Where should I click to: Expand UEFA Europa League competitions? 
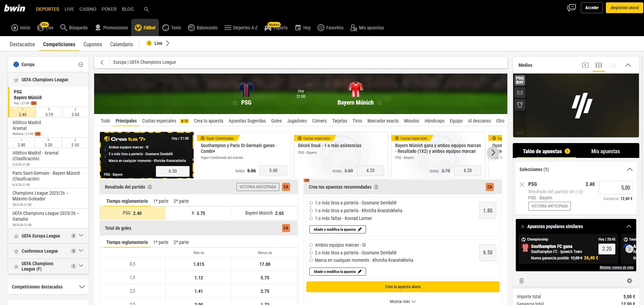point(81,236)
